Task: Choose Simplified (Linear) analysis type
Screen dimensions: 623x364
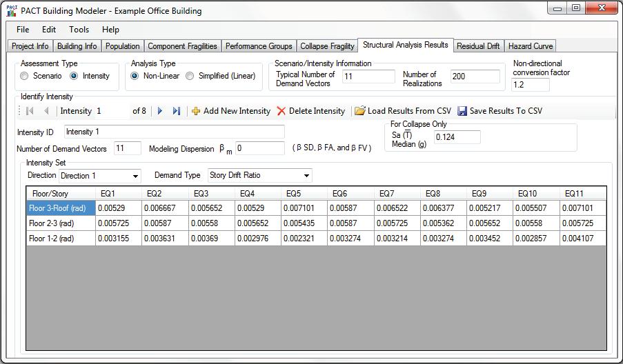Action: (190, 76)
